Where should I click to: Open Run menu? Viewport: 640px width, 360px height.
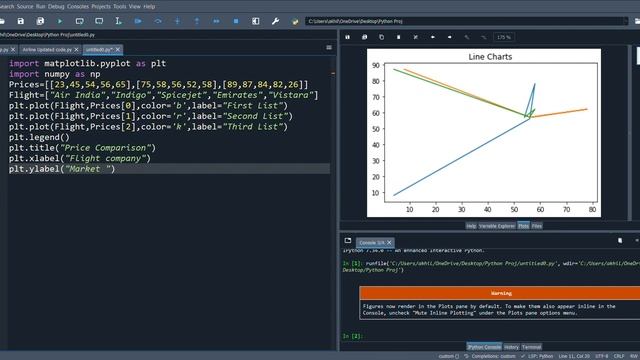tap(41, 7)
